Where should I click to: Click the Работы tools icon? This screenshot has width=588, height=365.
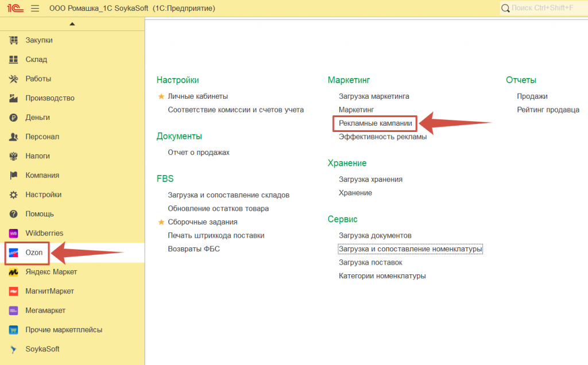click(x=14, y=79)
